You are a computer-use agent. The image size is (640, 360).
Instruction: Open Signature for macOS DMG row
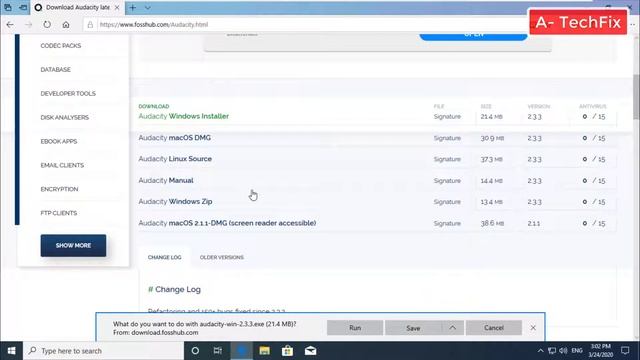tap(447, 138)
